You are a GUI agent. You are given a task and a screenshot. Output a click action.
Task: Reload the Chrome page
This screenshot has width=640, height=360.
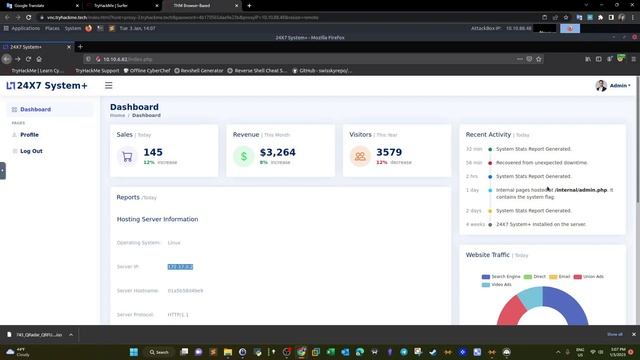(x=29, y=18)
